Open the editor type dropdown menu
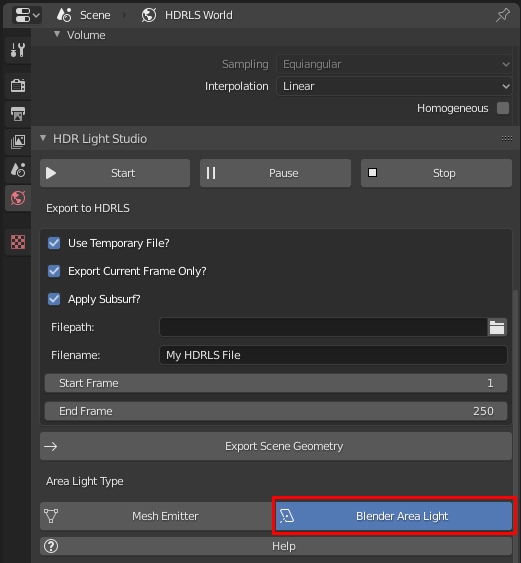Viewport: 521px width, 563px height. click(27, 15)
